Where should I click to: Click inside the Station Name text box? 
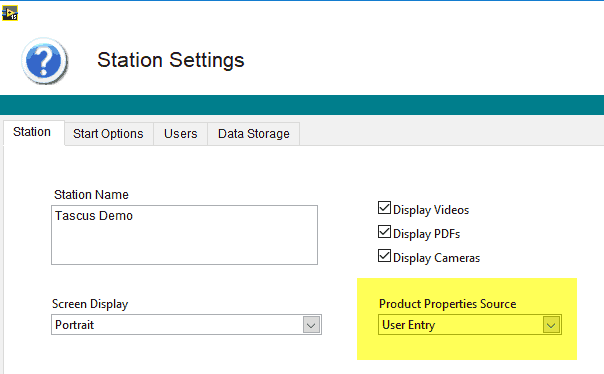[x=185, y=235]
